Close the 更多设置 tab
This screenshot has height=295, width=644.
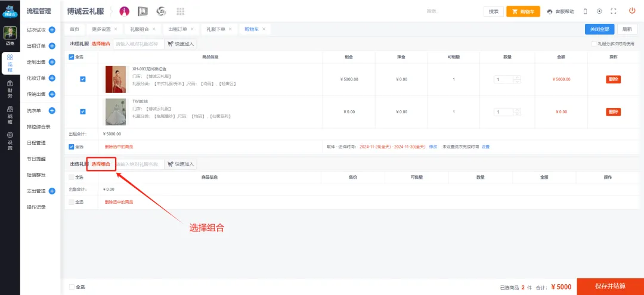click(x=115, y=29)
